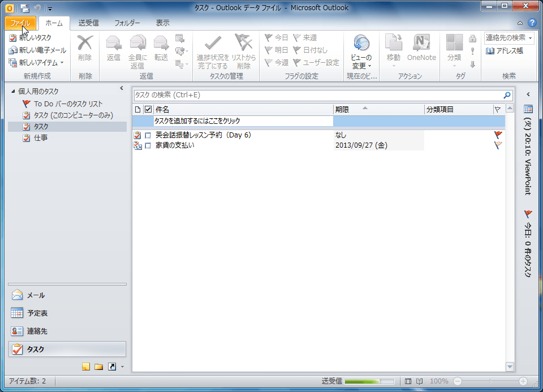Click the zoom in plus button
Image resolution: width=543 pixels, height=392 pixels.
click(523, 381)
